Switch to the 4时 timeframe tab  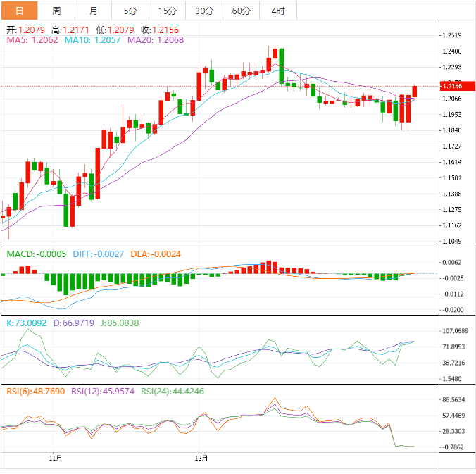click(278, 11)
